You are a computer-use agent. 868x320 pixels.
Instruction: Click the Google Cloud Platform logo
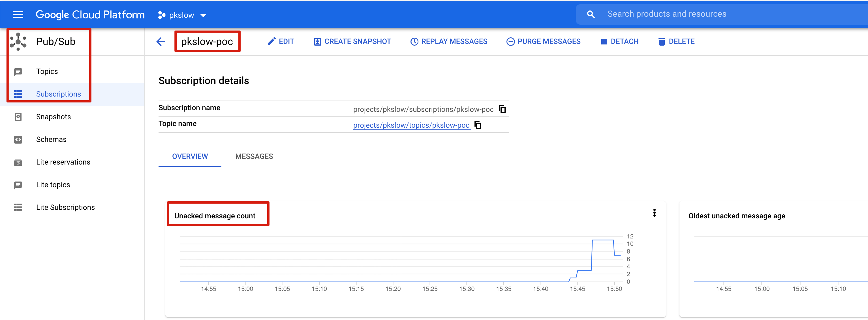tap(90, 14)
